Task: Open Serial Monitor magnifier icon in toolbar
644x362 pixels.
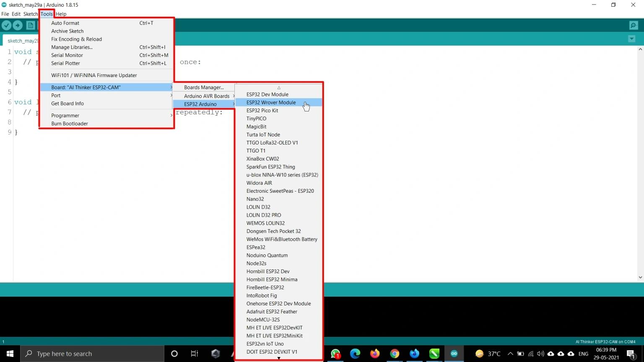Action: [634, 26]
